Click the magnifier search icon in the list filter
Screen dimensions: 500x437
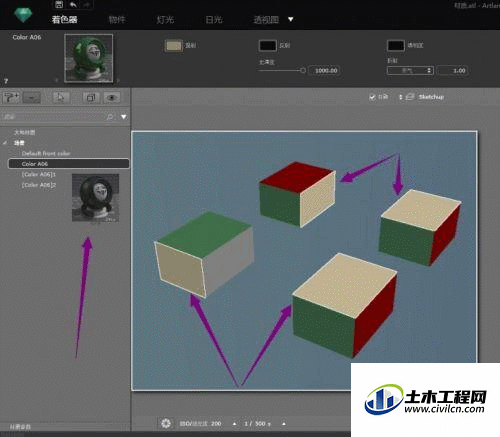tap(110, 117)
